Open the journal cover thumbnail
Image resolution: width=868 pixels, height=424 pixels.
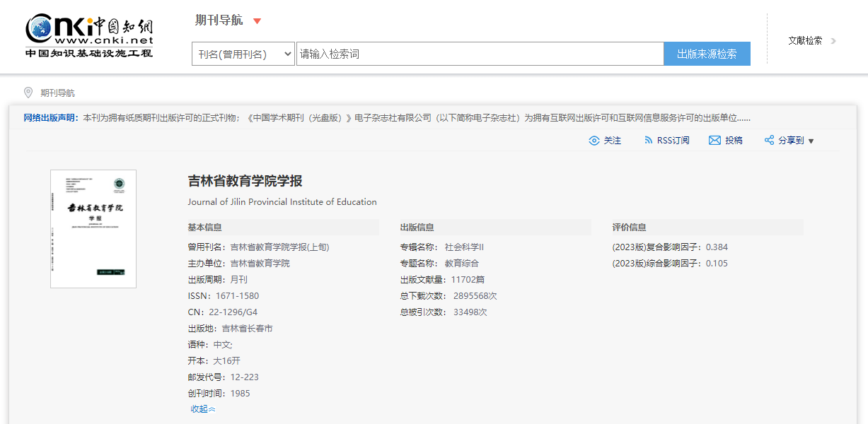(93, 228)
